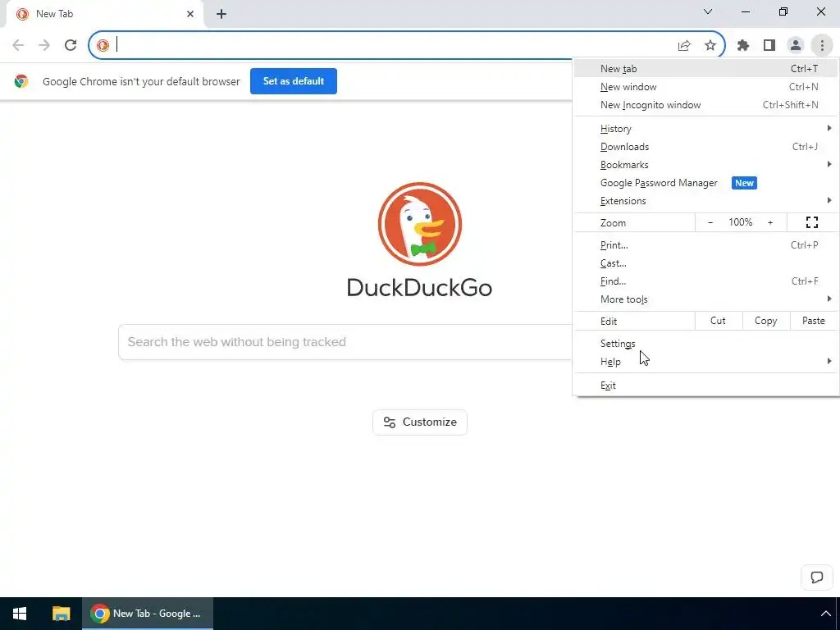Choose Print from menu
The width and height of the screenshot is (840, 630).
[705, 245]
